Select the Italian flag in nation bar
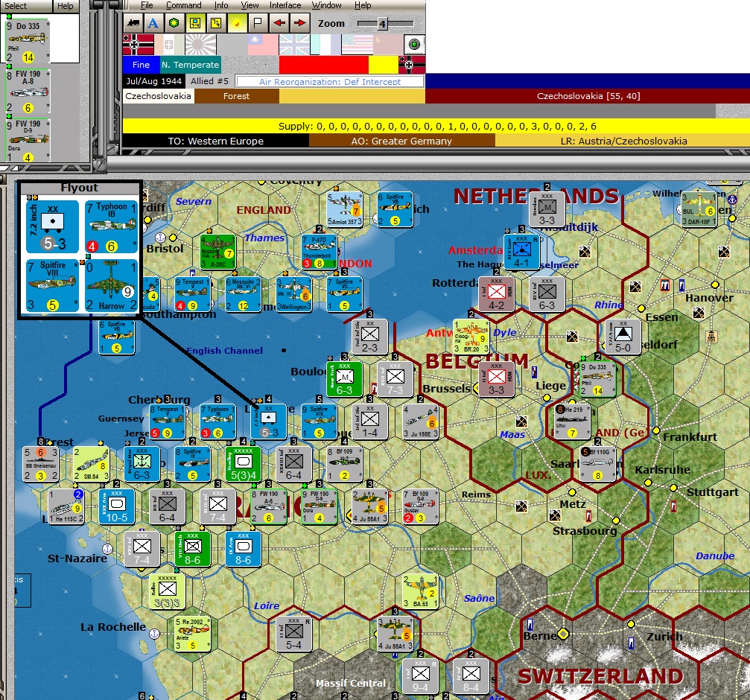 click(169, 45)
